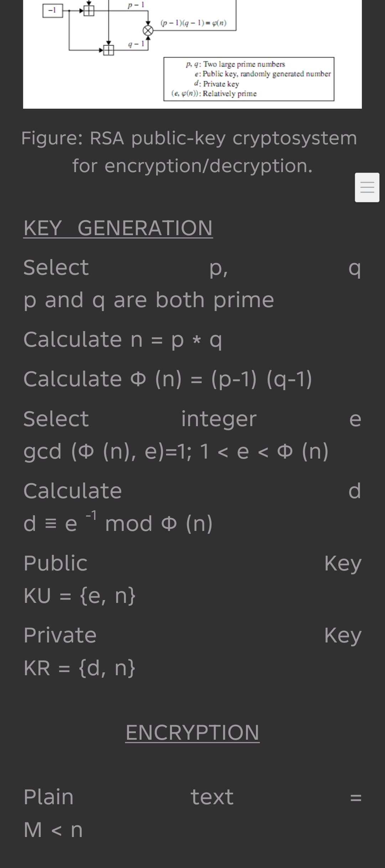Screen dimensions: 385x868
Task: Click the q − 1 label in the diagram
Action: coord(136,44)
